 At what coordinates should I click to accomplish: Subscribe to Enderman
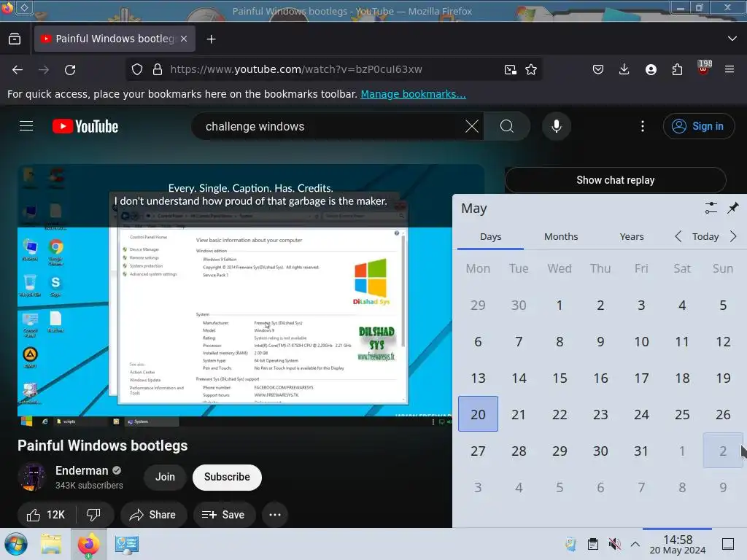227,477
